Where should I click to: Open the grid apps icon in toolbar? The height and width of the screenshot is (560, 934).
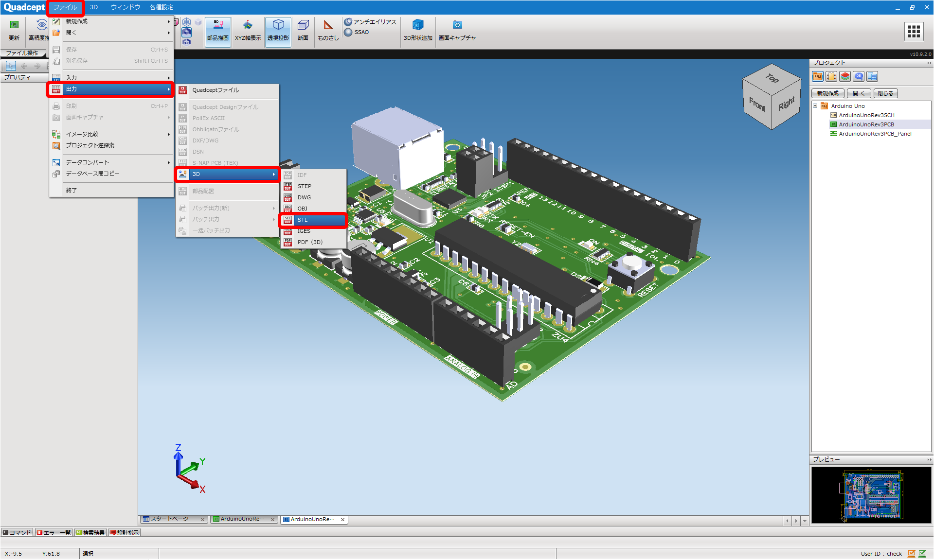(x=914, y=32)
